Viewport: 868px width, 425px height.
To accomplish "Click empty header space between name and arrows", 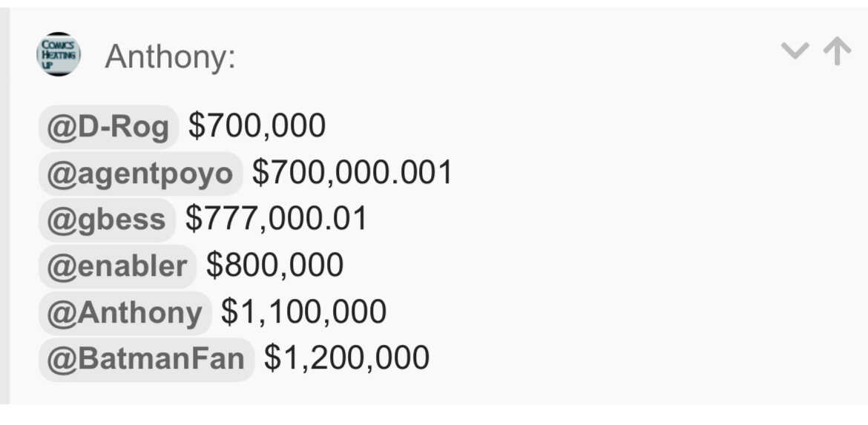I will tap(504, 56).
